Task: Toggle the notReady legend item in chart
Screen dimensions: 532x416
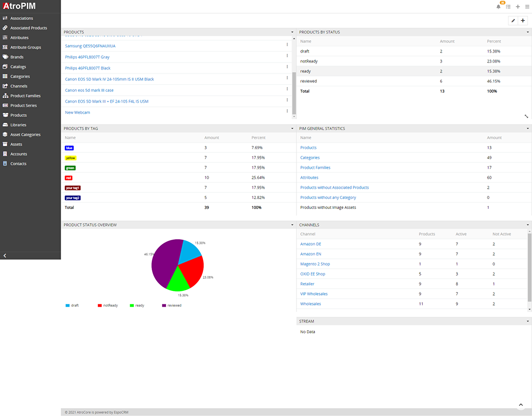Action: (108, 305)
